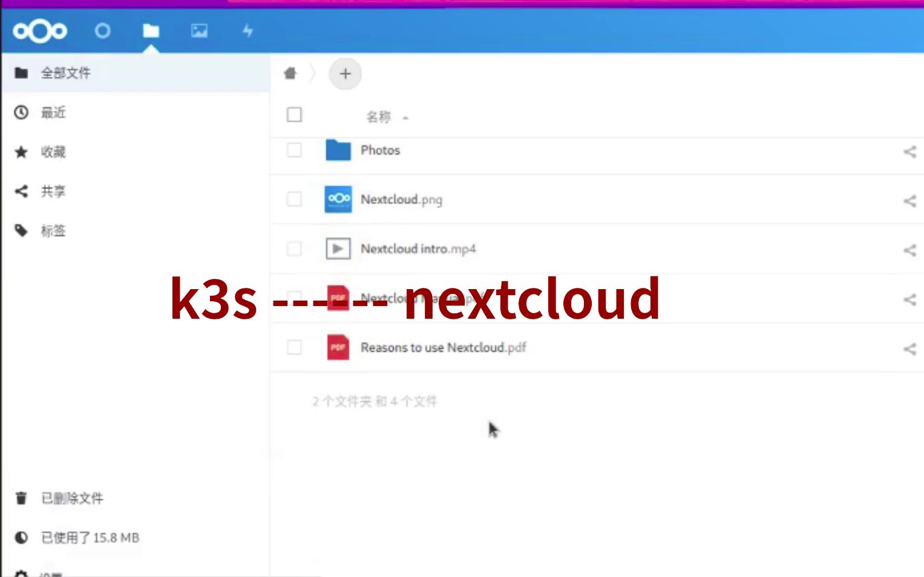Tick the checkbox for Nextcloud.png

click(294, 199)
